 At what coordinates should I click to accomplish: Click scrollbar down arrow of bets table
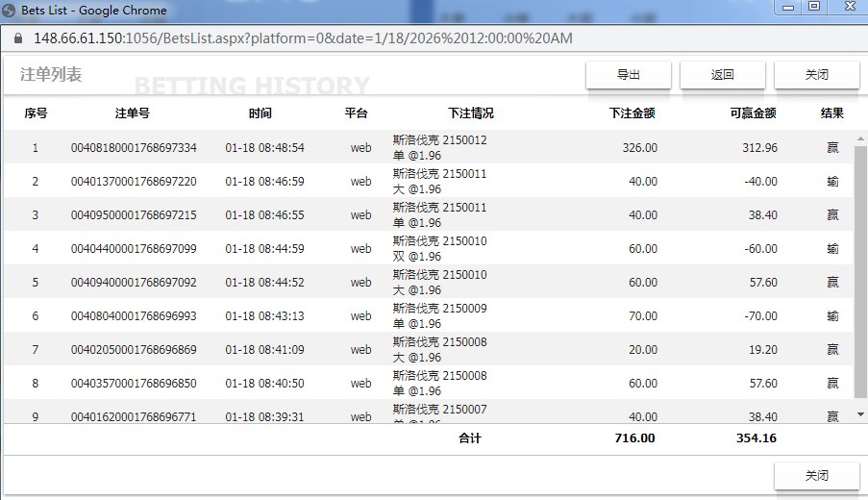(860, 414)
